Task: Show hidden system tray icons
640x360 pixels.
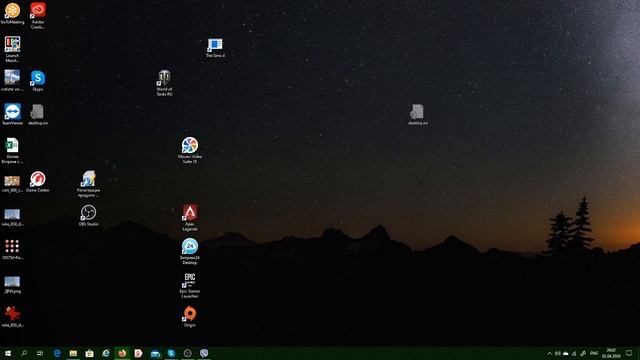Action: [549, 353]
